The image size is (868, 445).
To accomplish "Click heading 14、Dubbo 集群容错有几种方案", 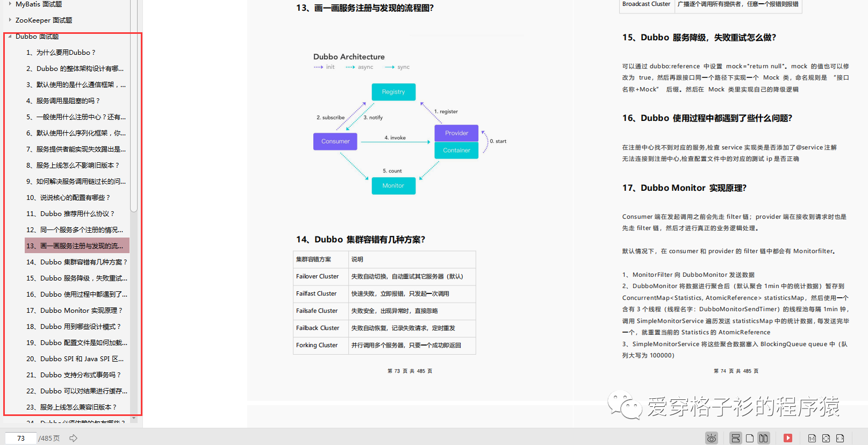I will pyautogui.click(x=361, y=239).
